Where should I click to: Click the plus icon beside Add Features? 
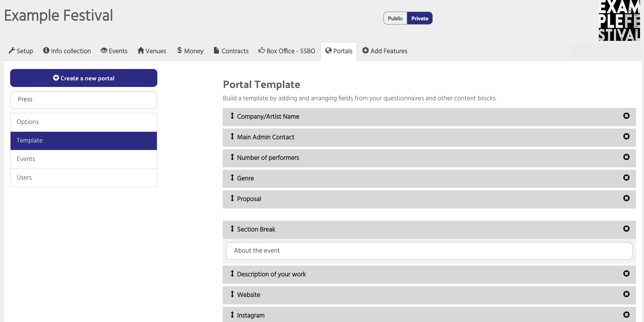click(x=365, y=50)
